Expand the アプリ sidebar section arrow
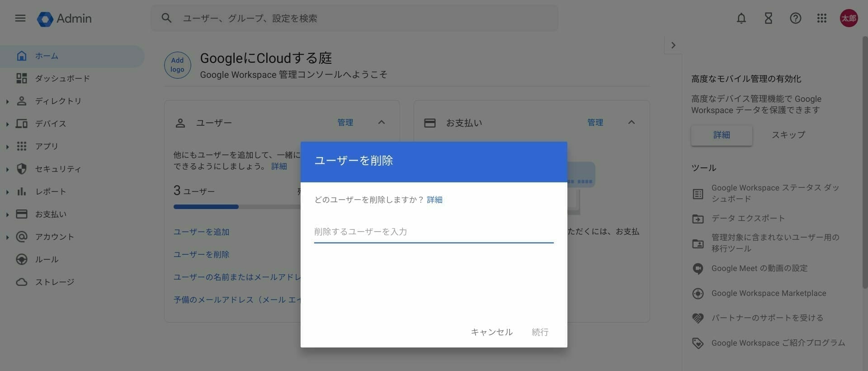 (x=7, y=147)
